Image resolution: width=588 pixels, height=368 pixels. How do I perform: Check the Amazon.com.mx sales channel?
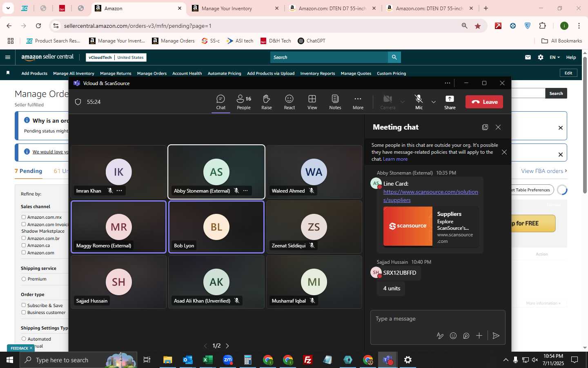pyautogui.click(x=24, y=217)
